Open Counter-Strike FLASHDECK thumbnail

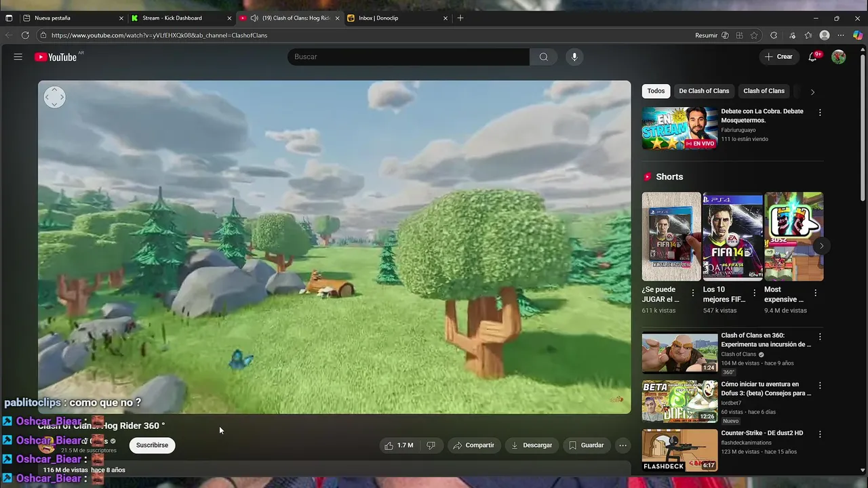coord(679,450)
